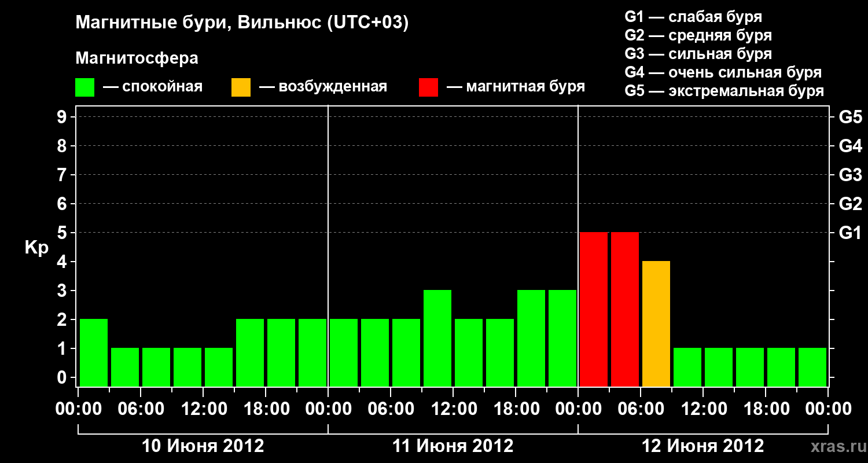
Task: Click the 'G2' label on the right axis
Action: pyautogui.click(x=850, y=204)
